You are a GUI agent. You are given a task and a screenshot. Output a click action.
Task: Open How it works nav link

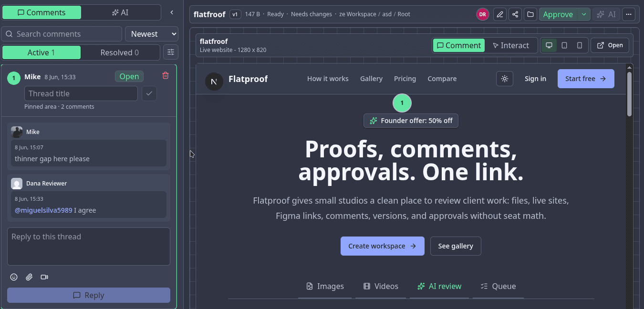(328, 79)
